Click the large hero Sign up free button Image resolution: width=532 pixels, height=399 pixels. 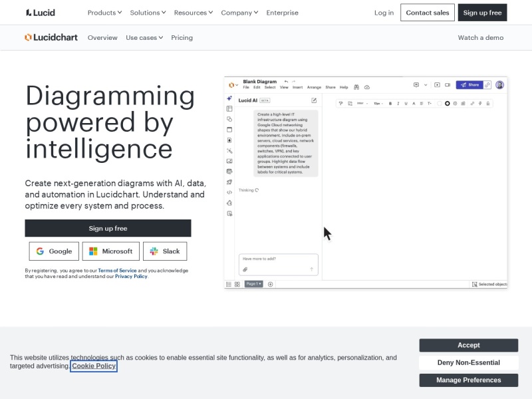(x=108, y=228)
